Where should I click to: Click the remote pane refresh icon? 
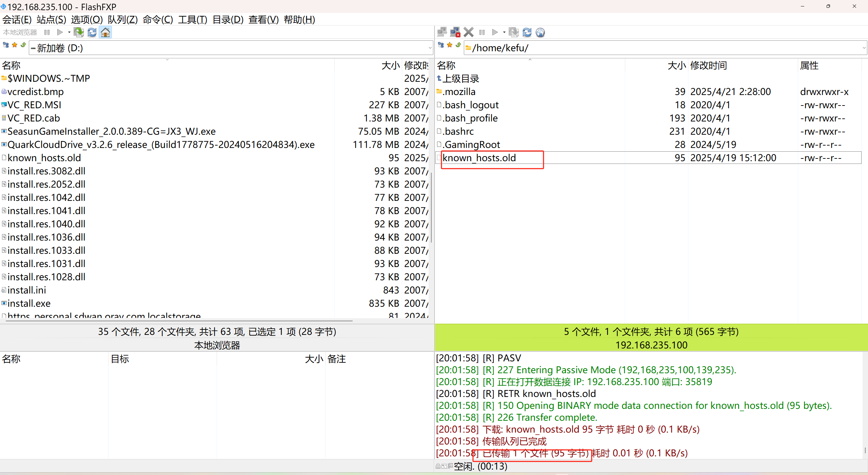527,33
